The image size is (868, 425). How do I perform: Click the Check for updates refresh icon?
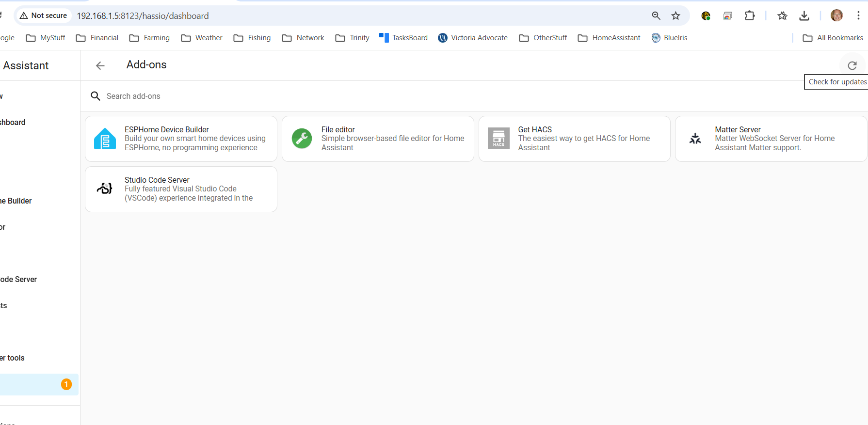pyautogui.click(x=852, y=65)
